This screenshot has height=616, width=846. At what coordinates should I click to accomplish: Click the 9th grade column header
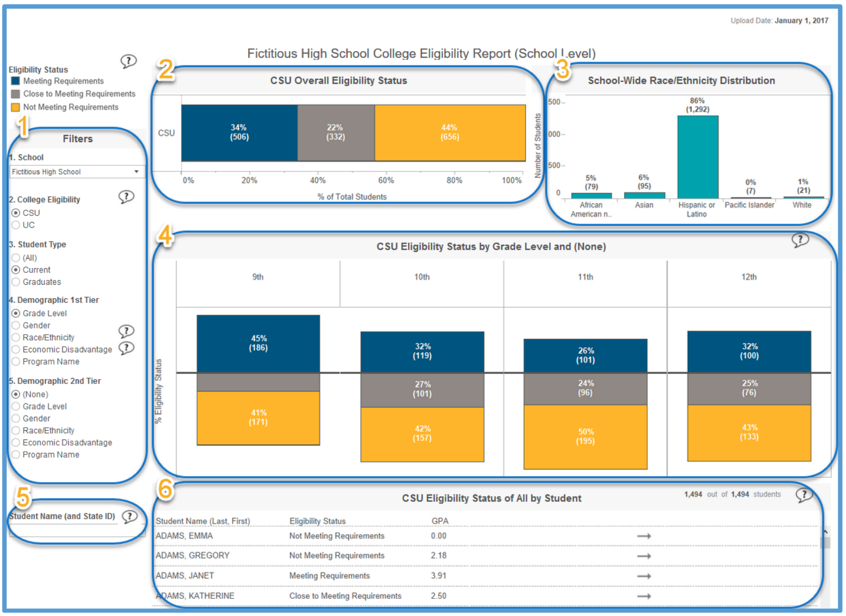pos(258,277)
